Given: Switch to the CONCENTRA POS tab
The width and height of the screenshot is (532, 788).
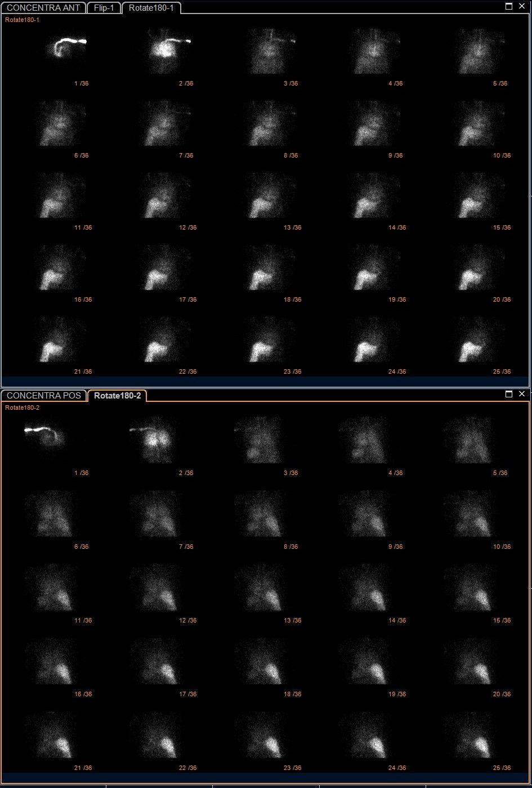Looking at the screenshot, I should [x=44, y=396].
